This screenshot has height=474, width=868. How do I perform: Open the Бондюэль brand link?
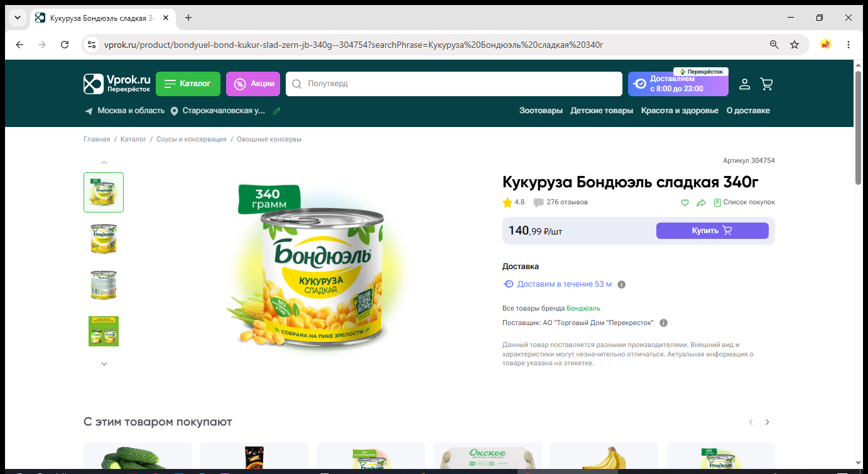click(583, 308)
